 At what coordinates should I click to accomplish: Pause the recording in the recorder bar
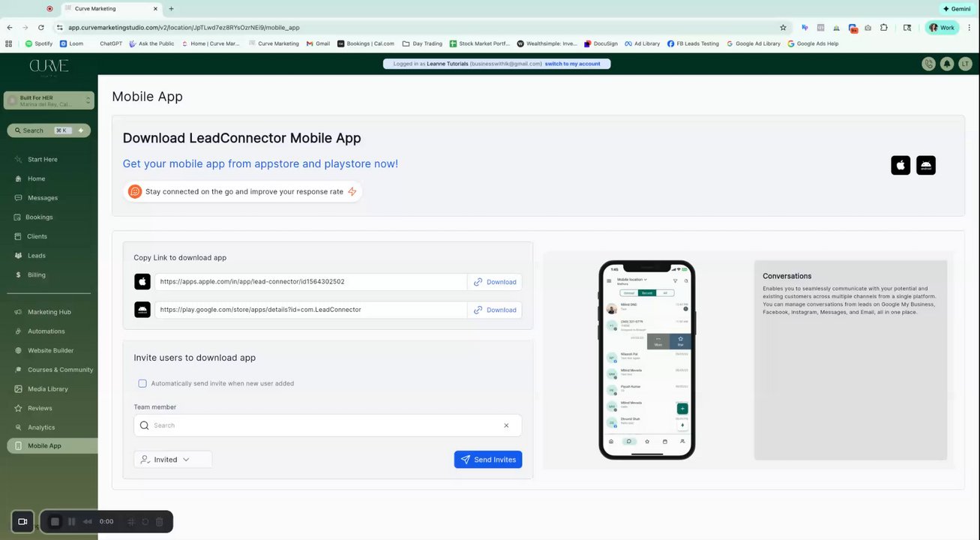pos(72,521)
